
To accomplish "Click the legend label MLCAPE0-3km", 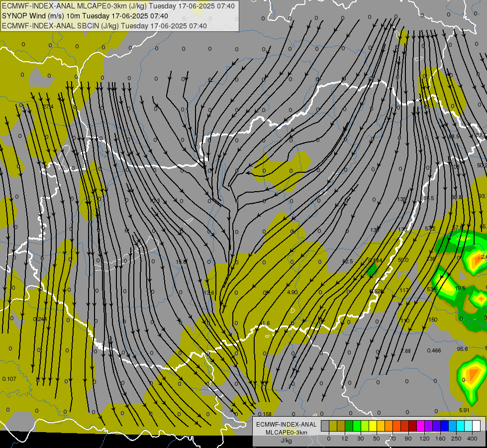I will click(286, 433).
